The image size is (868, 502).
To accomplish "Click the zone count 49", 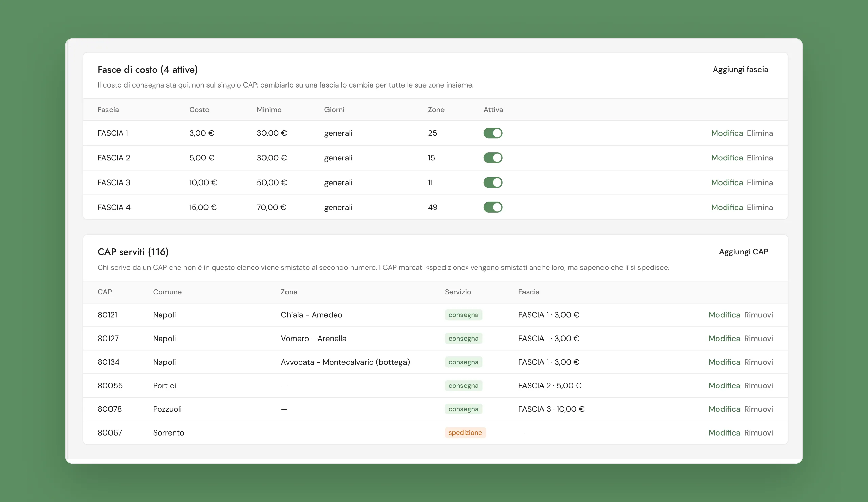I will pyautogui.click(x=433, y=208).
